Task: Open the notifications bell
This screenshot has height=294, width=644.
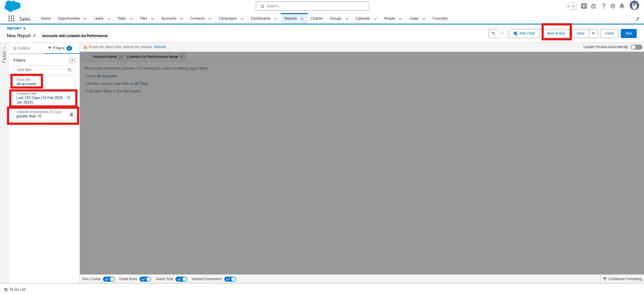Action: point(622,6)
